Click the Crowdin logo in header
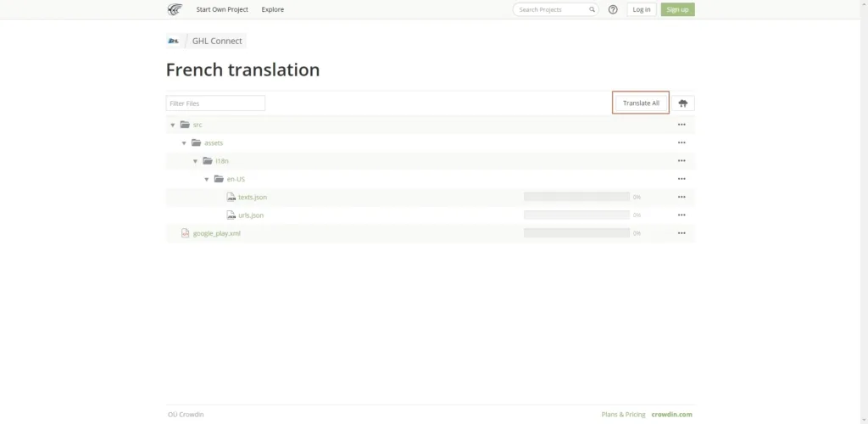 [174, 9]
